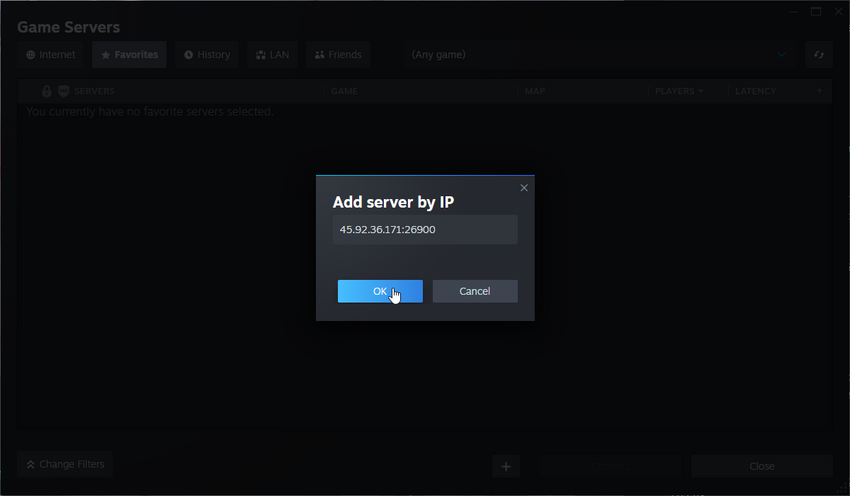Sort list by MAP column header

[535, 91]
